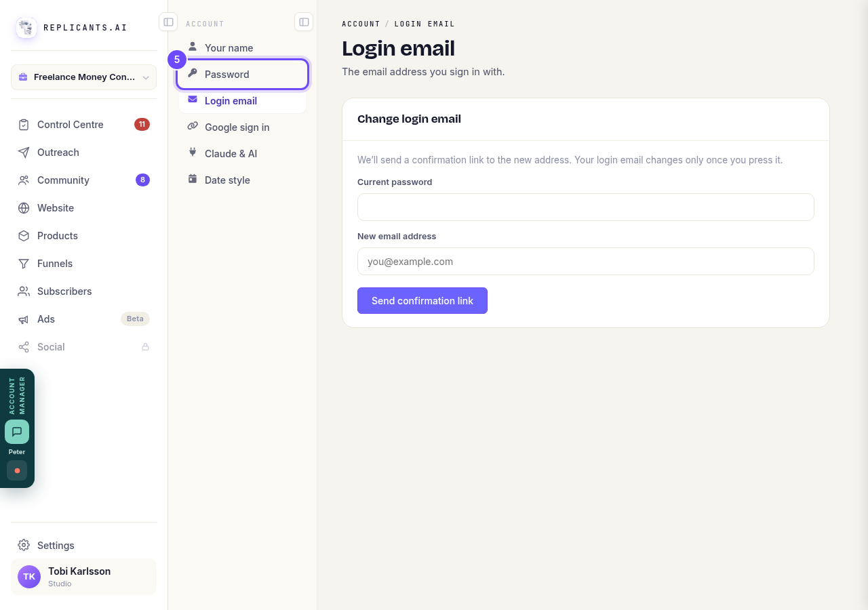Click the Change login email heading
The height and width of the screenshot is (610, 868).
point(409,119)
